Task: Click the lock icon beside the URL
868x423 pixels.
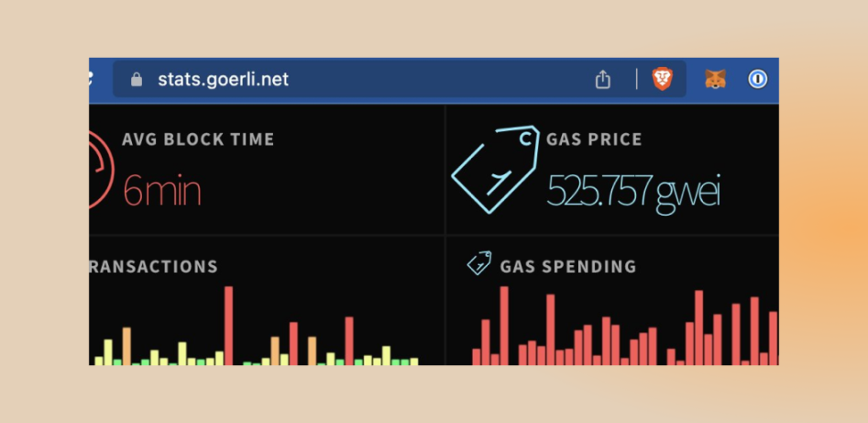Action: (137, 80)
